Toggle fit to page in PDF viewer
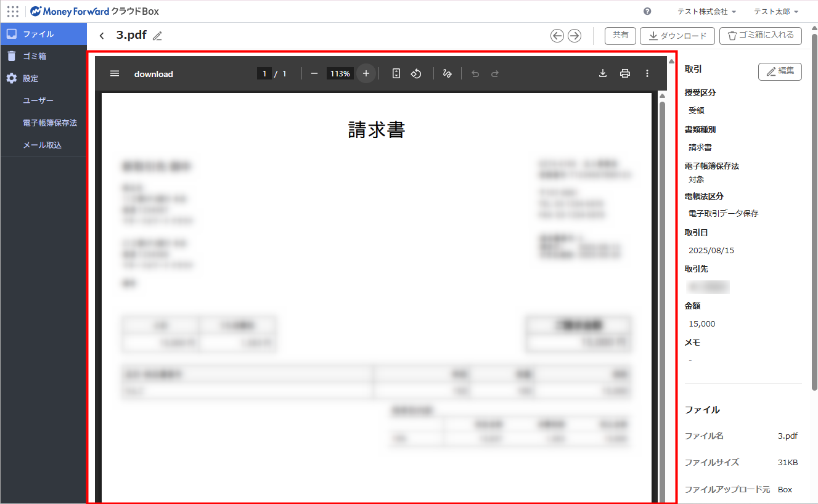818x504 pixels. [x=396, y=73]
